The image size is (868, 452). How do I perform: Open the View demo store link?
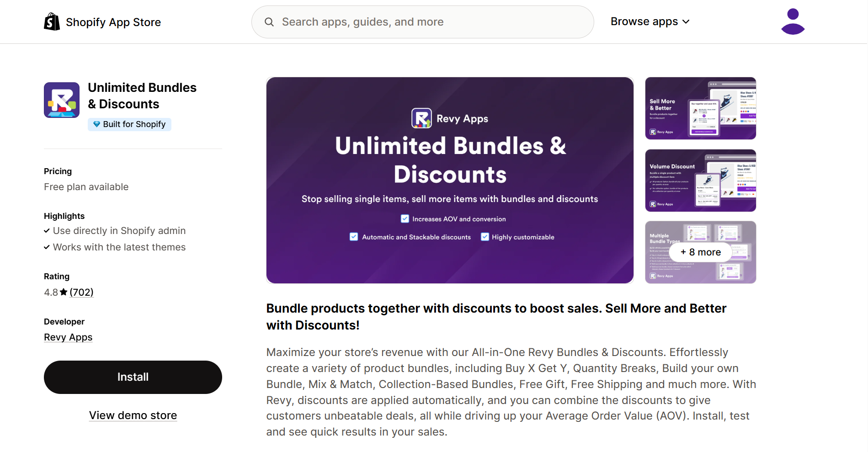[133, 415]
